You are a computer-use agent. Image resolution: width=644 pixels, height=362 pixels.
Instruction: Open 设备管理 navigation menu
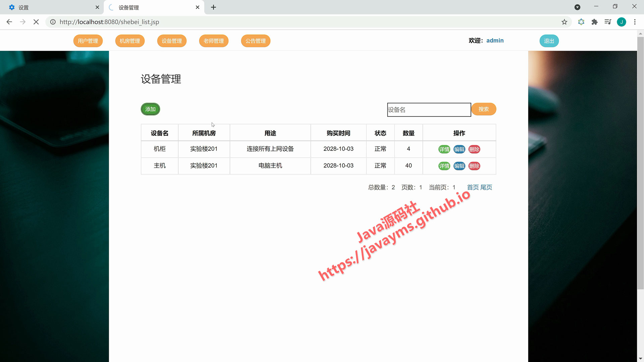pos(172,41)
